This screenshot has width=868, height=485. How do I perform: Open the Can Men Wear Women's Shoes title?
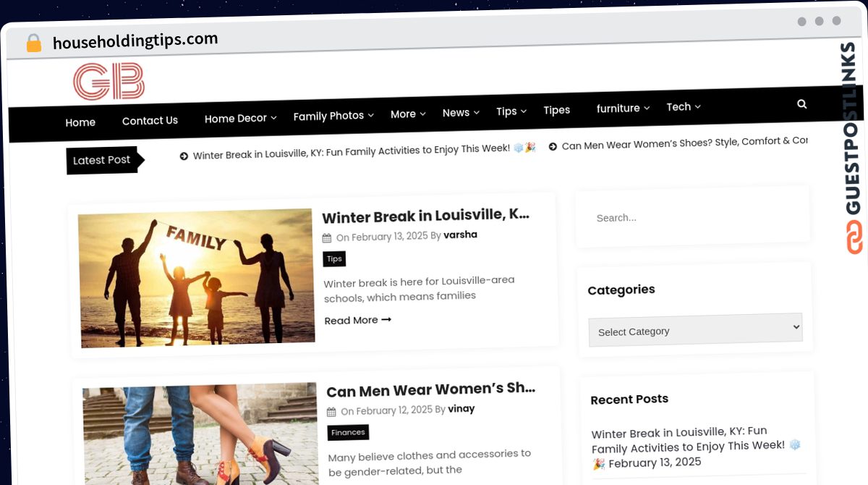tap(430, 389)
